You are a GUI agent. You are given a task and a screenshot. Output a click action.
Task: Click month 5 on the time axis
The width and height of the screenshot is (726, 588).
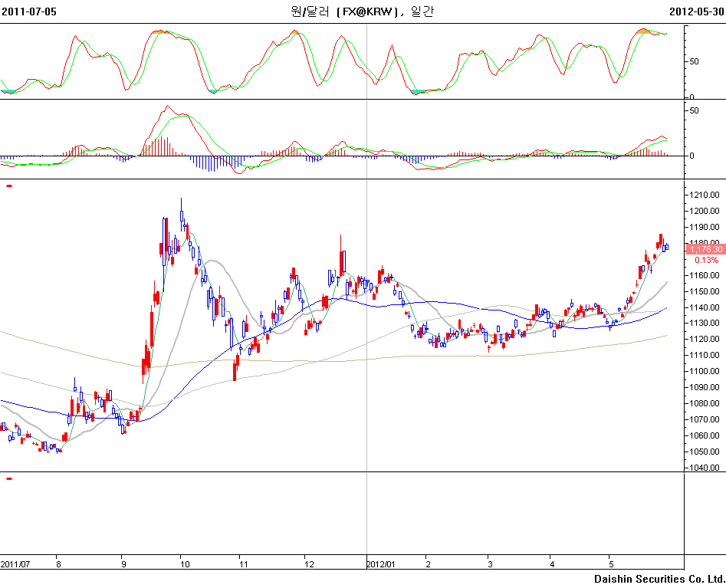tap(610, 563)
